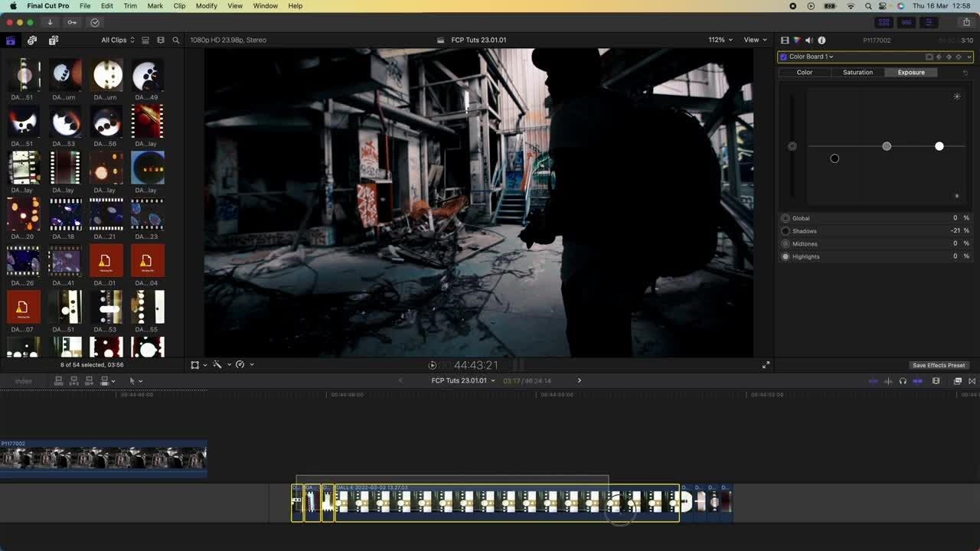
Task: Click the Midtones exposure puck
Action: 887,146
